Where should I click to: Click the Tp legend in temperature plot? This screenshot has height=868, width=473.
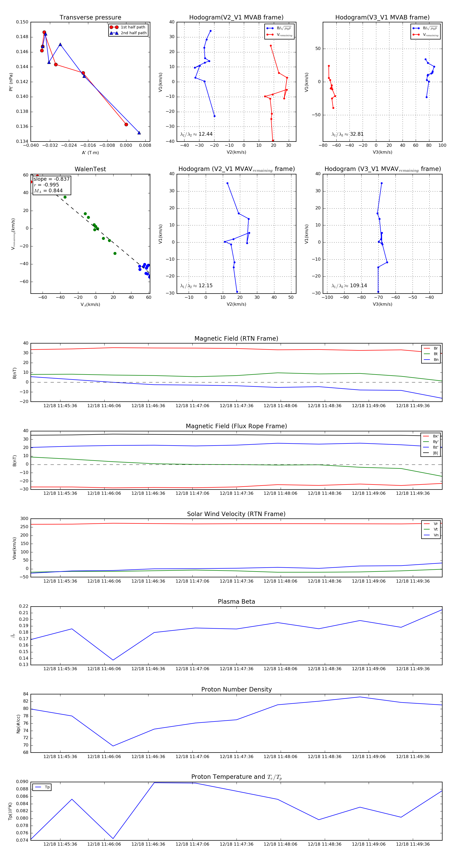coord(42,787)
